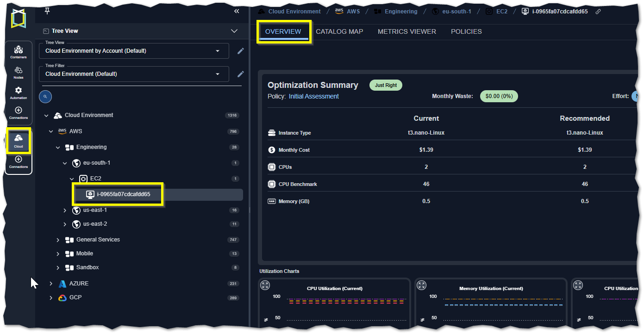Open tree search magnifier button

coord(45,97)
